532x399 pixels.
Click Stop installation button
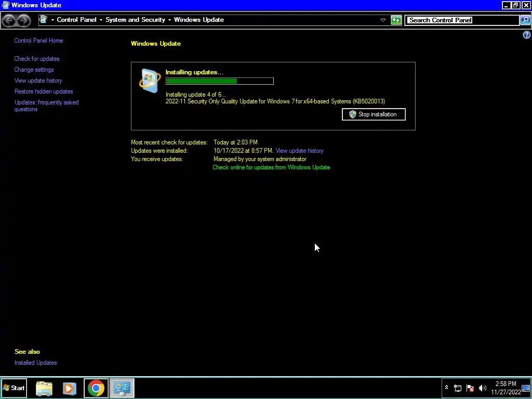click(x=374, y=114)
